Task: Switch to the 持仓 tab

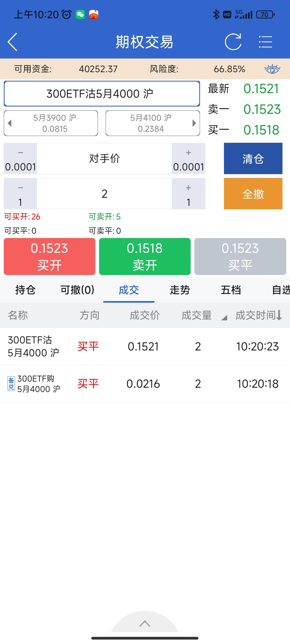Action: click(26, 290)
